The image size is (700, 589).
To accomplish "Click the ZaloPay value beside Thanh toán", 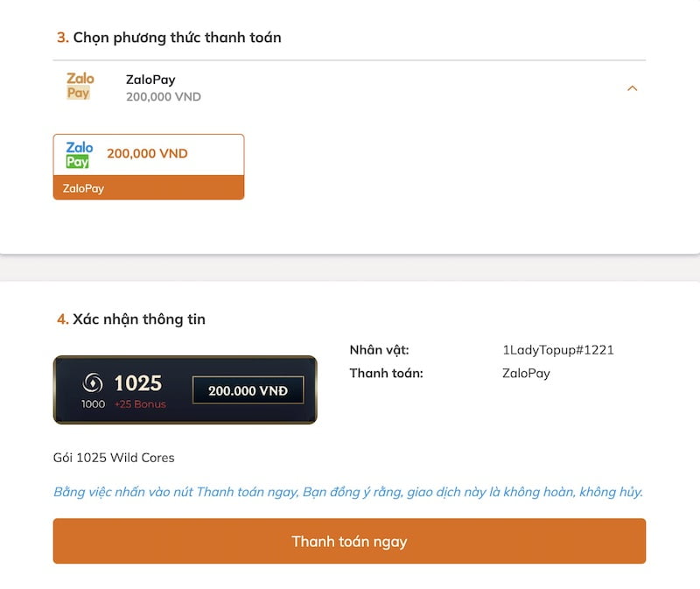I will 526,374.
